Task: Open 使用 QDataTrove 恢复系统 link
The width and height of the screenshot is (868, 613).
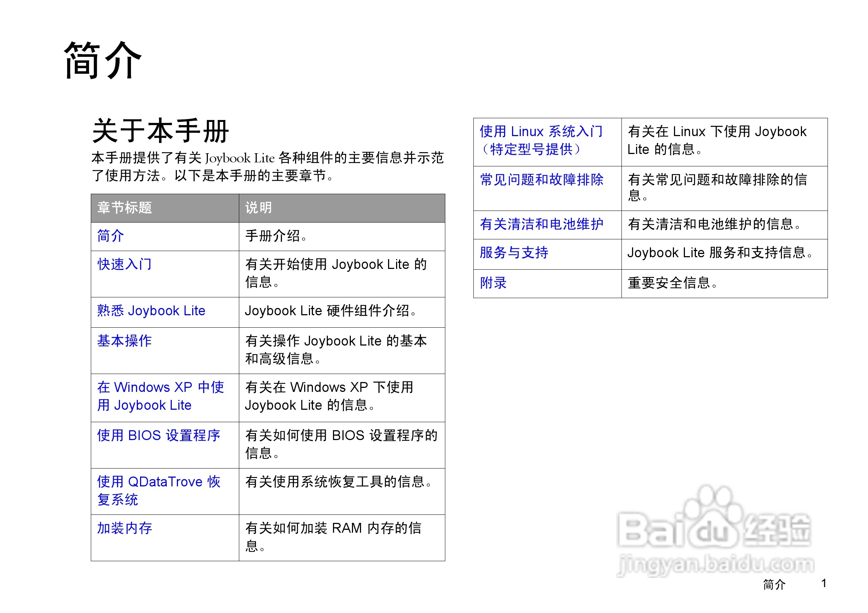Action: pos(158,490)
